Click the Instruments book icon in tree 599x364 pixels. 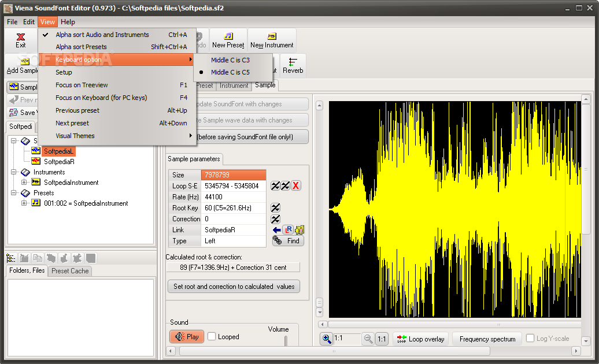(x=25, y=172)
